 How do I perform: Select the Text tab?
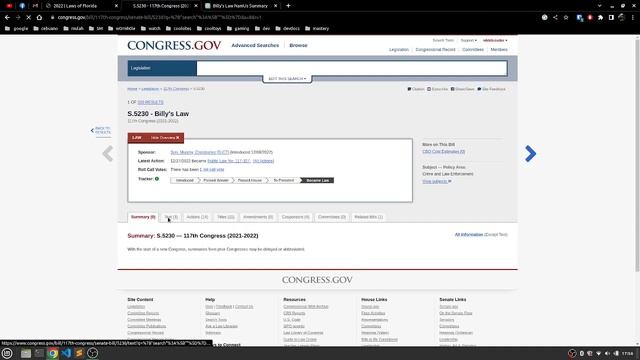(x=171, y=217)
